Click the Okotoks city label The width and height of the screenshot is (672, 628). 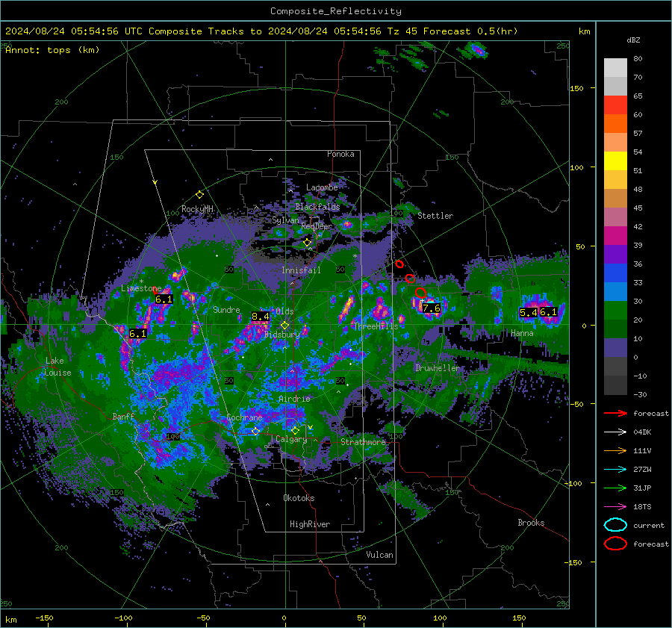coord(299,498)
